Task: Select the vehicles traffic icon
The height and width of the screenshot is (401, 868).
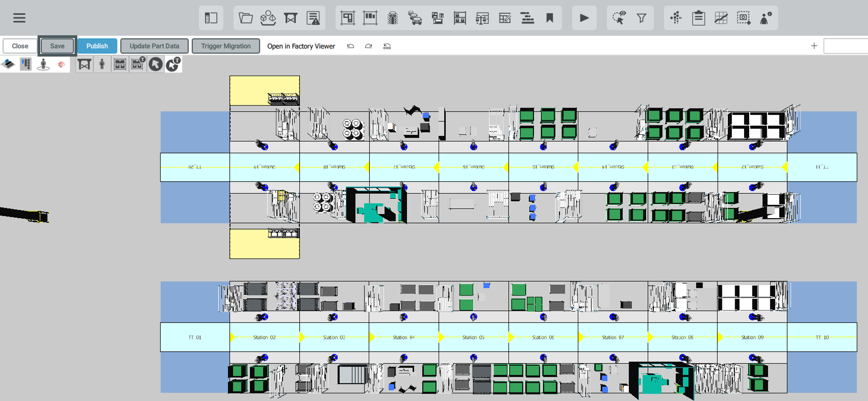Action: [415, 18]
